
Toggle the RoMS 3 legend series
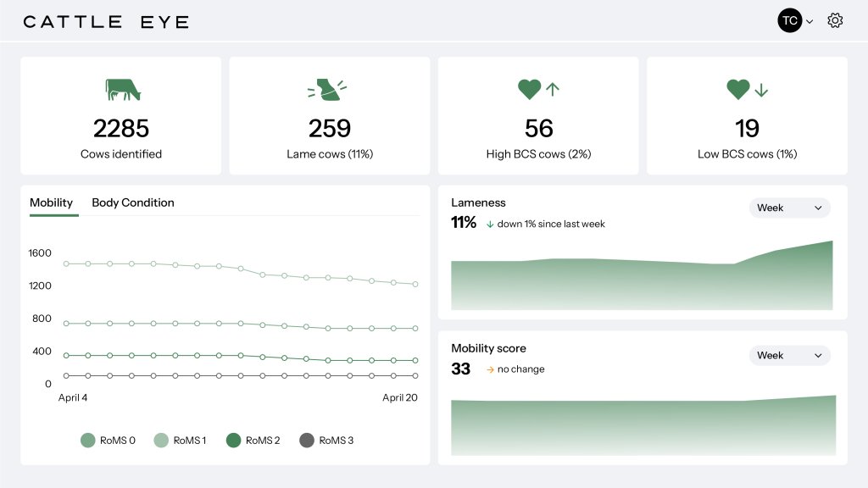pyautogui.click(x=307, y=441)
